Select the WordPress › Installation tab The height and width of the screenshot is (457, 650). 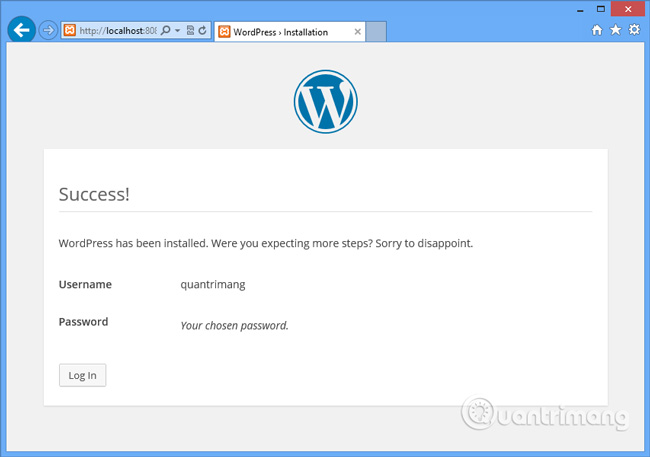pos(289,32)
